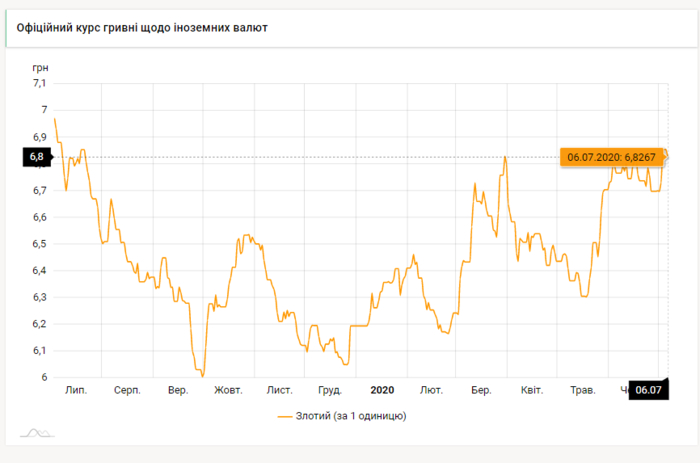The height and width of the screenshot is (463, 700).
Task: Pick the Лют. month label
Action: 432,390
